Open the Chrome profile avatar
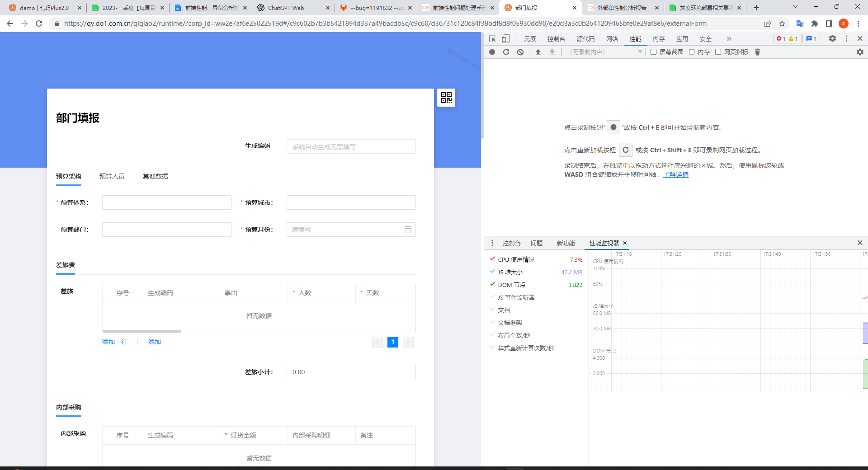 pyautogui.click(x=844, y=23)
